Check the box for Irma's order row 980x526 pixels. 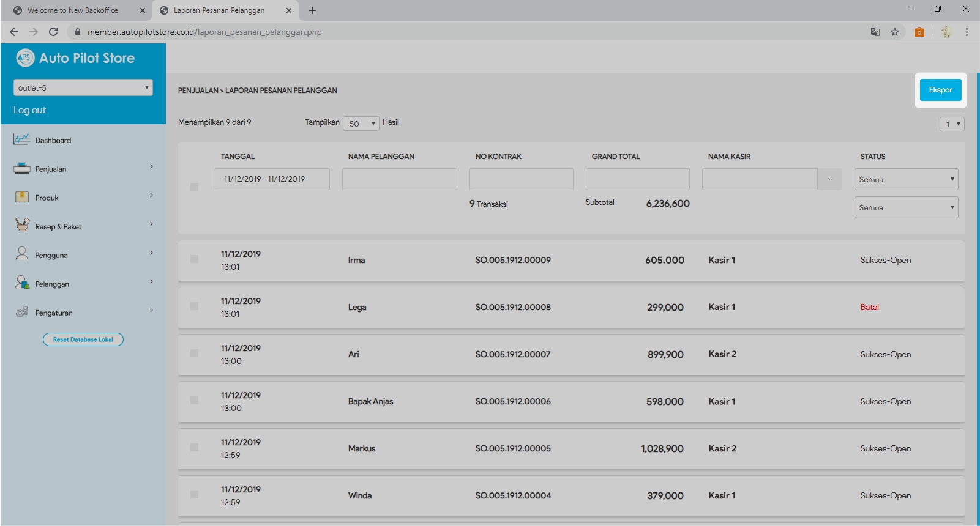click(x=194, y=259)
